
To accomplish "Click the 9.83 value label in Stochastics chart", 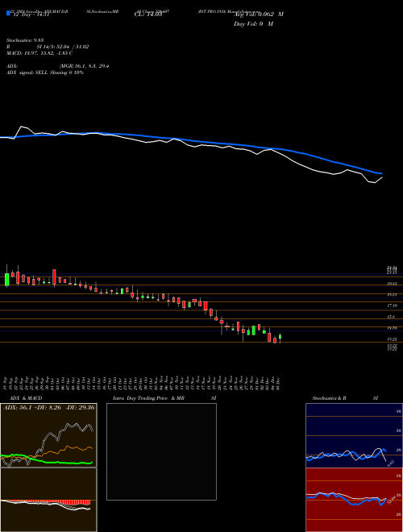I will 390,463.
